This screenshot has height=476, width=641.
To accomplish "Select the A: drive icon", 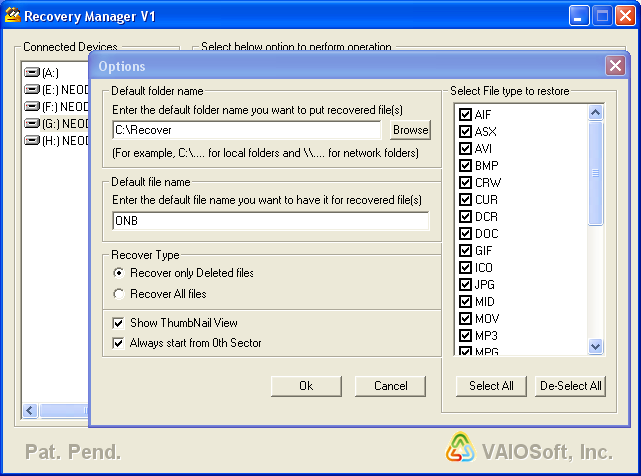I will [32, 73].
